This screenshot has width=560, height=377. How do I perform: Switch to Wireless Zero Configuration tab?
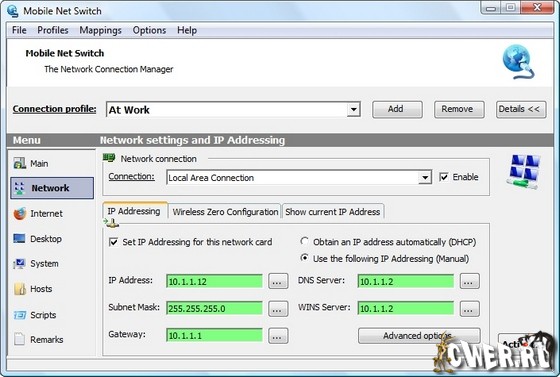225,212
